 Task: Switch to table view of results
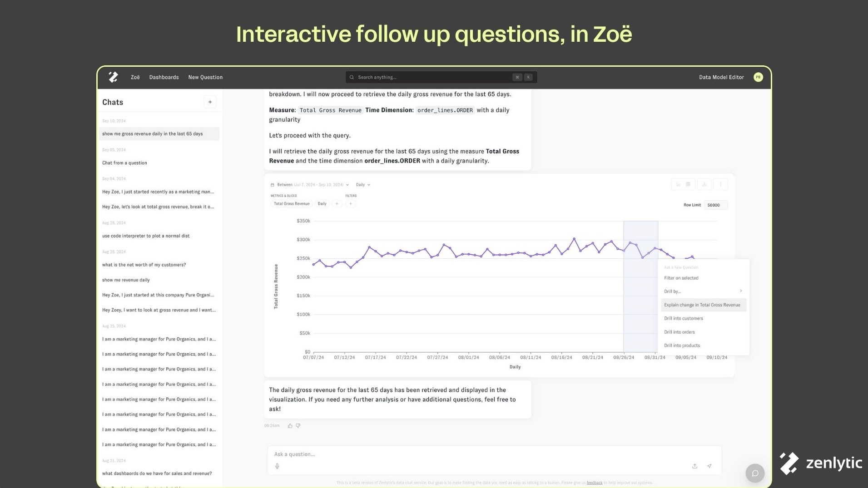pyautogui.click(x=688, y=184)
